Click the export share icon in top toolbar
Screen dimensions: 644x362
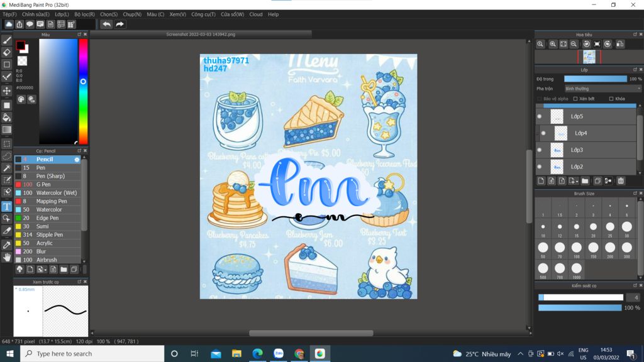19,25
